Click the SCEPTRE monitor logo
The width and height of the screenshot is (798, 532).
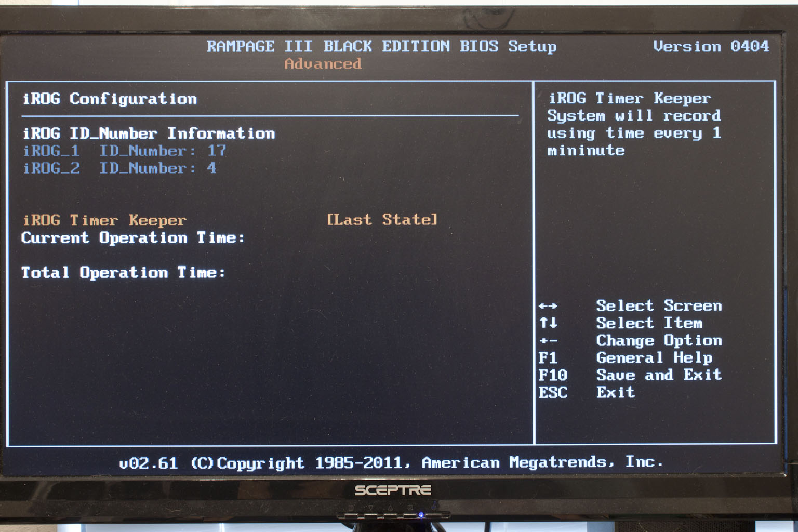(393, 490)
